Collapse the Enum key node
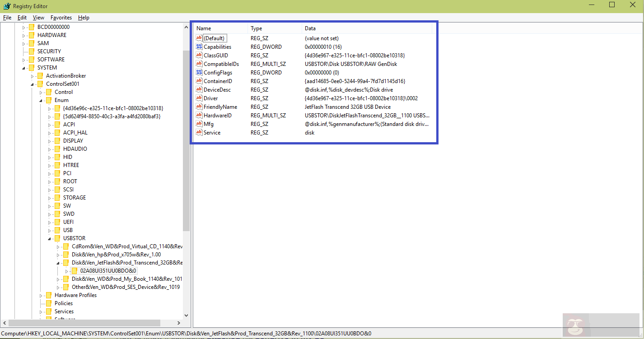The width and height of the screenshot is (644, 339). click(x=41, y=100)
